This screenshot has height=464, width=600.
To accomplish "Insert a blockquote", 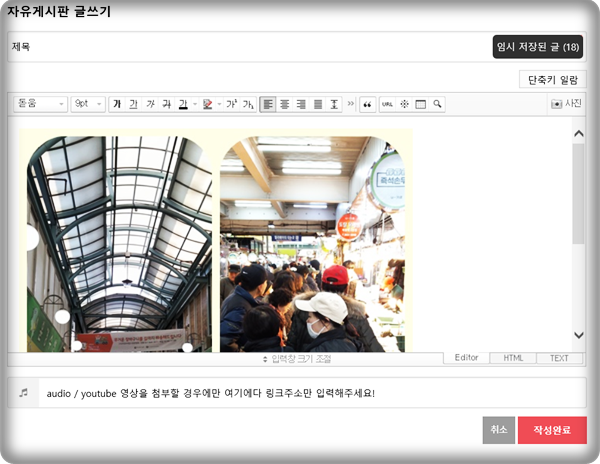I will [x=366, y=104].
